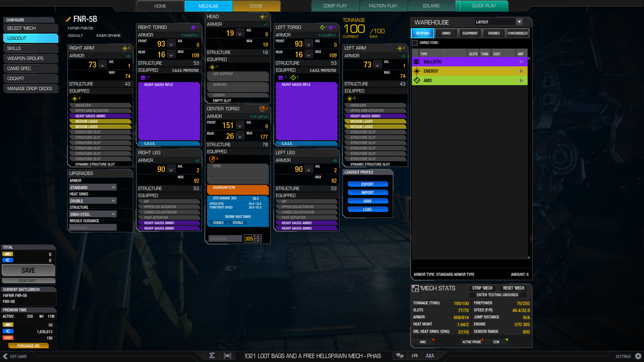Image resolution: width=644 pixels, height=362 pixels.
Task: Toggle the Owned Items checkbox
Action: point(415,43)
